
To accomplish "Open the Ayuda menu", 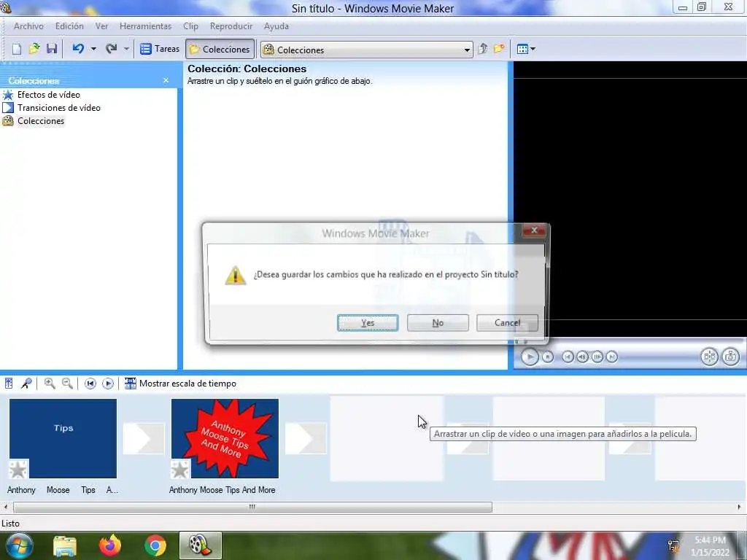I will (x=276, y=26).
